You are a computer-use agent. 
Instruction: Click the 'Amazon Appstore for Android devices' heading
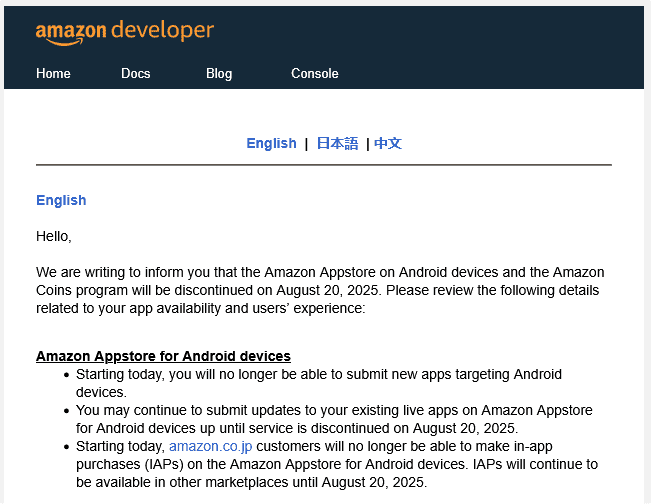coord(163,356)
